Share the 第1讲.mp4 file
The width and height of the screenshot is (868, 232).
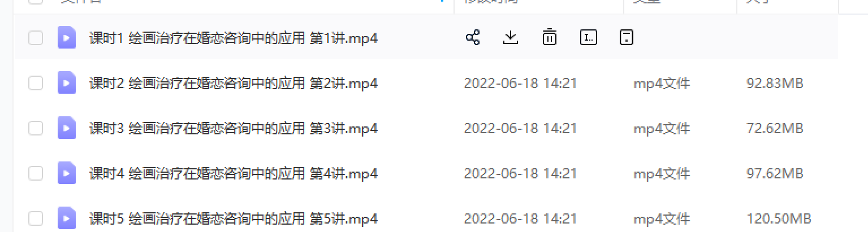coord(473,38)
